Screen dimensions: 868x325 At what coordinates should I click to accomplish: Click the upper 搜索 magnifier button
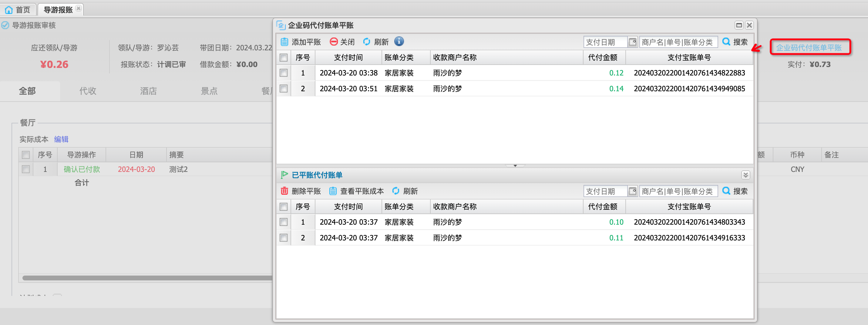pyautogui.click(x=735, y=42)
